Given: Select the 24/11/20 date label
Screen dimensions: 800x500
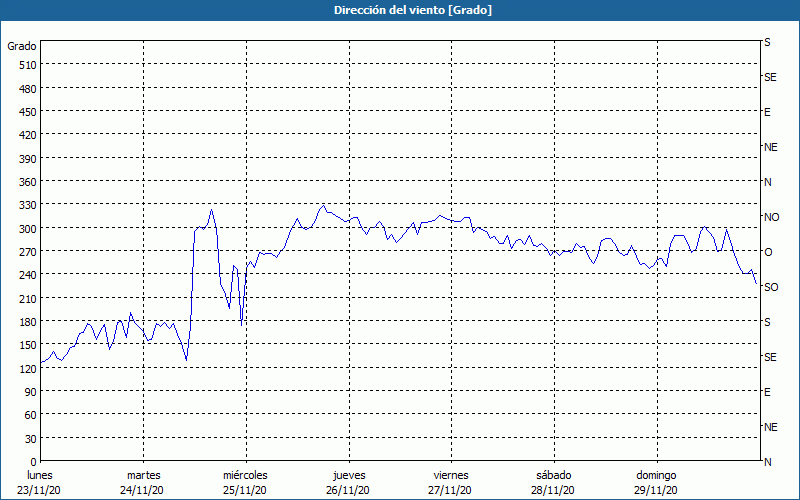Looking at the screenshot, I should 142,490.
